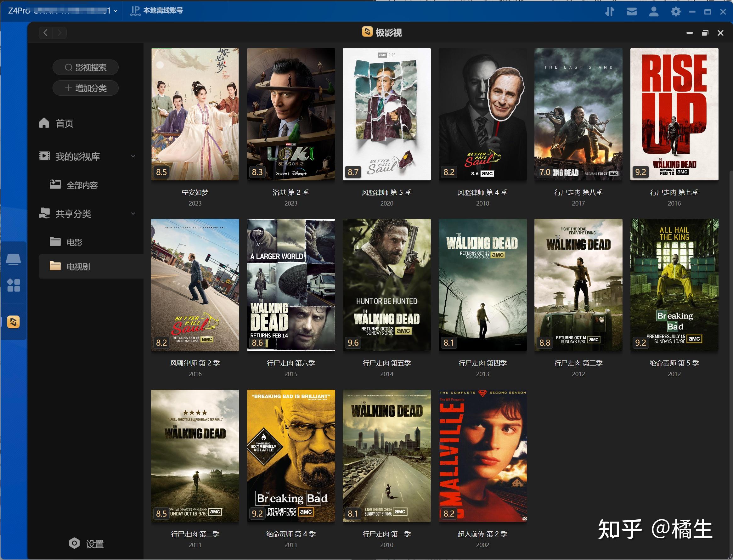Image resolution: width=733 pixels, height=560 pixels.
Task: Open the 洛基 第 2 季 poster
Action: (x=291, y=114)
